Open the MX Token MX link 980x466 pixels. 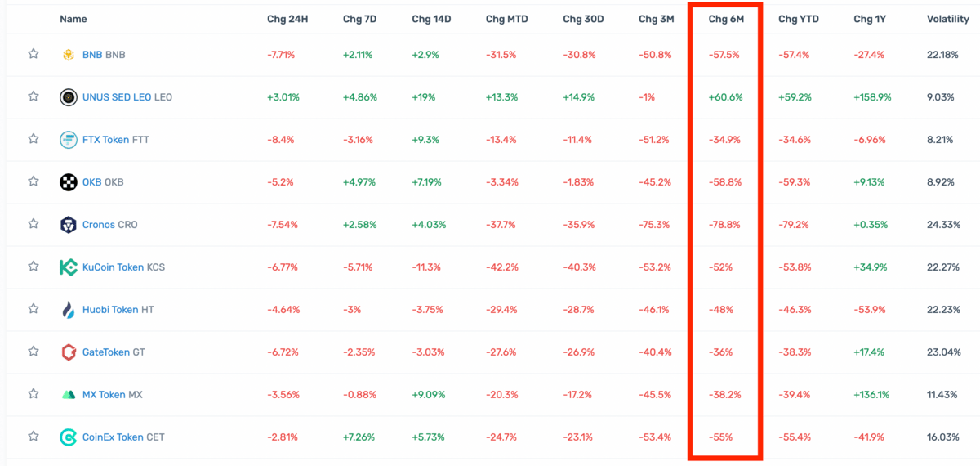[x=113, y=395]
